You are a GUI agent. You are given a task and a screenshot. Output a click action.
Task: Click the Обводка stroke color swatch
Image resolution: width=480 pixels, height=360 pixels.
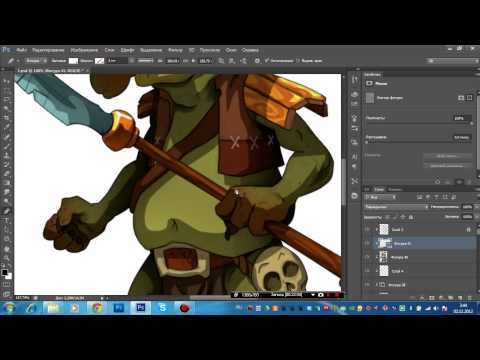[x=100, y=61]
